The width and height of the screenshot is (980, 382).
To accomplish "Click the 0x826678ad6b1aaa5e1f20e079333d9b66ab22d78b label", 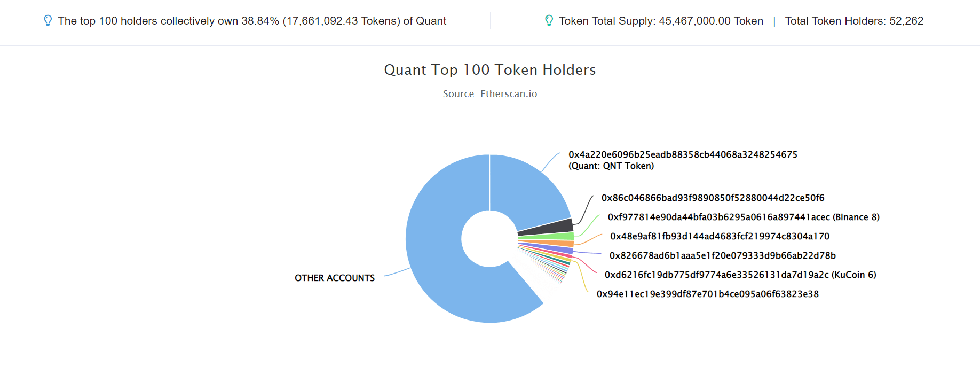I will [x=722, y=255].
